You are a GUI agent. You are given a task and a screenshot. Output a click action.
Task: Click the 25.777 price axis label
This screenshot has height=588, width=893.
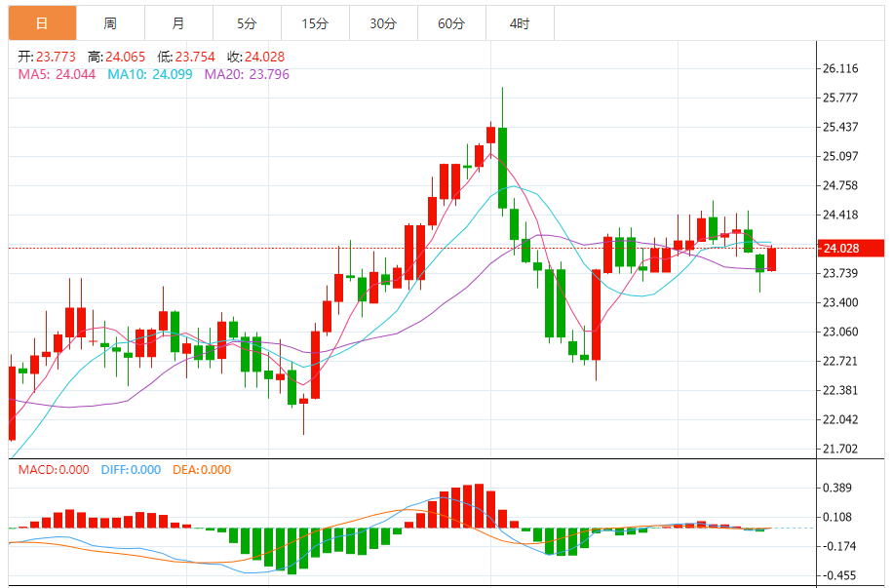[x=840, y=98]
